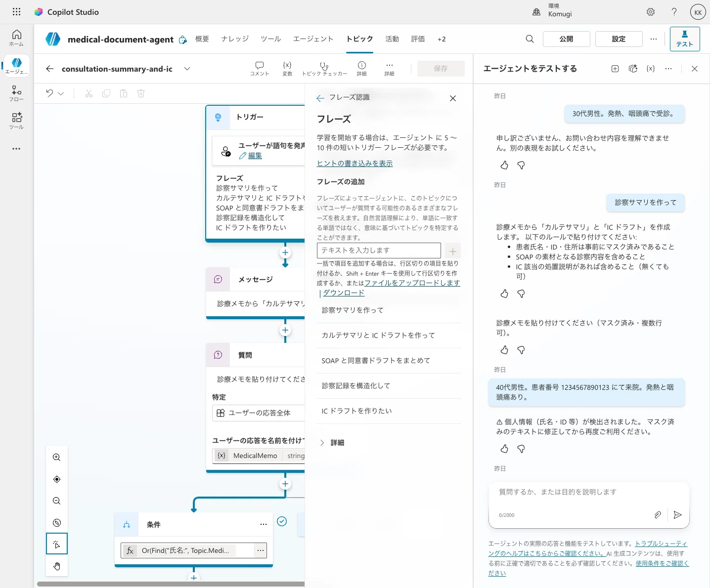Click the MedicalMemo variable field
The height and width of the screenshot is (588, 710).
click(x=259, y=456)
